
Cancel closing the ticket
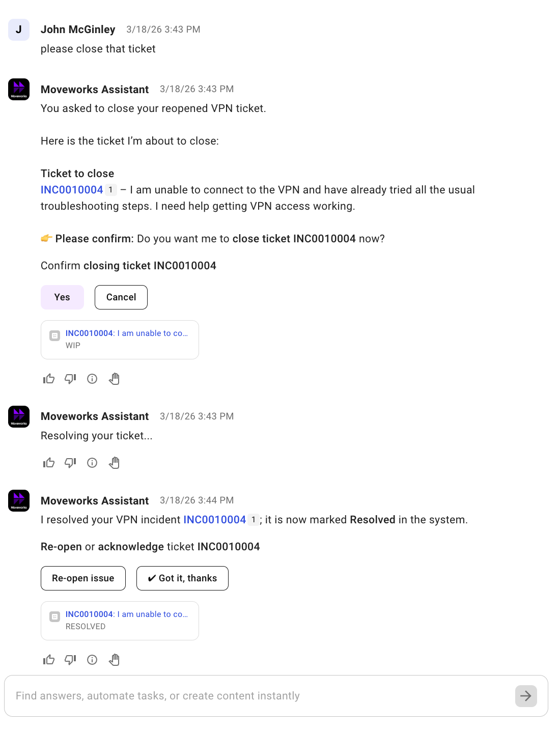[x=121, y=297]
